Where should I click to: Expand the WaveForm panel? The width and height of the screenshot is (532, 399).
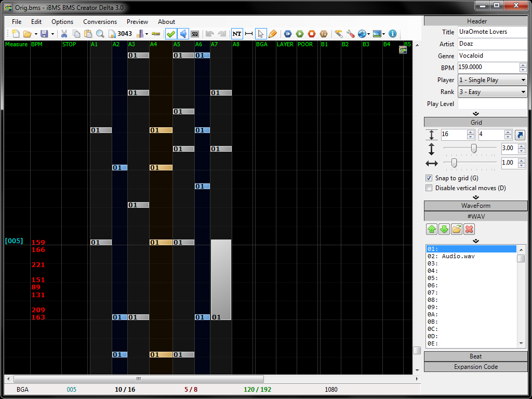(x=476, y=206)
